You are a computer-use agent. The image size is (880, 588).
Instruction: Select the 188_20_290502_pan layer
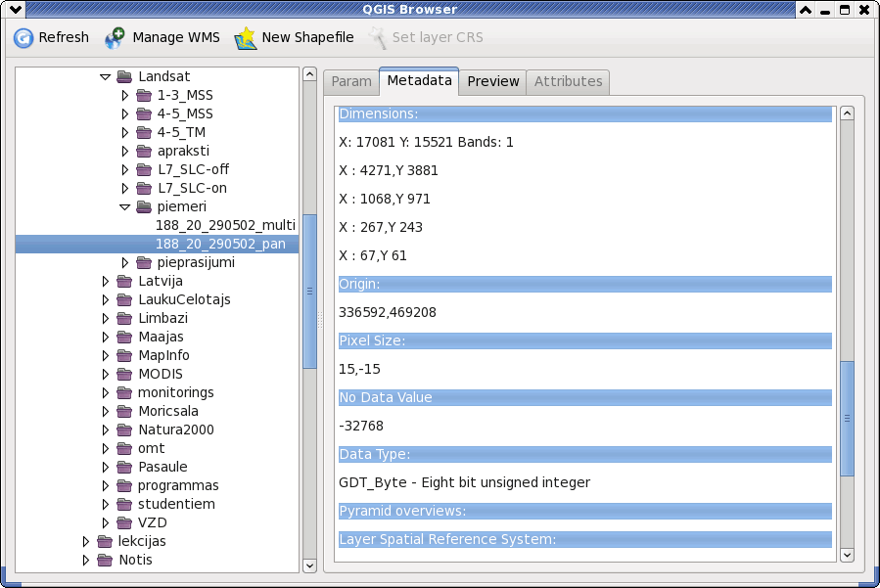point(220,244)
